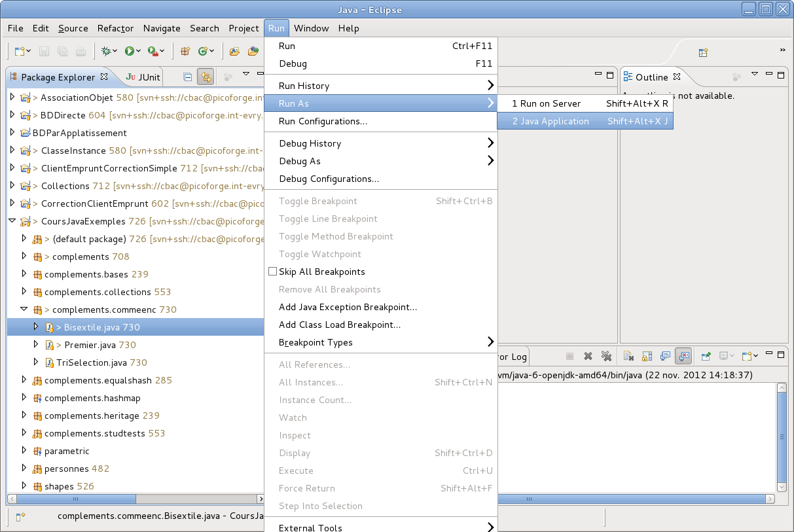Choose Add Class Load Breakpoint...
The width and height of the screenshot is (794, 532).
[381, 325]
